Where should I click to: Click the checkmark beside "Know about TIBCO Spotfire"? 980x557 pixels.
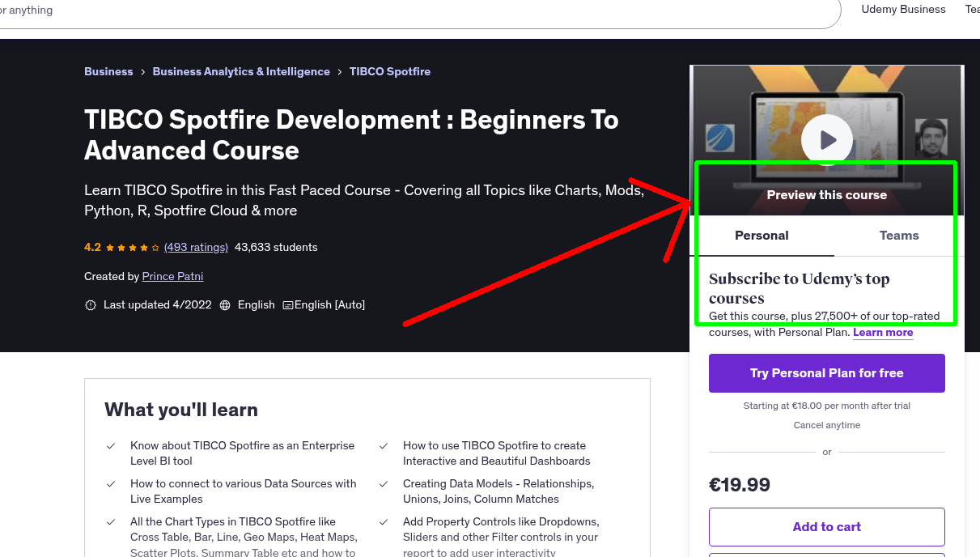[x=111, y=445]
